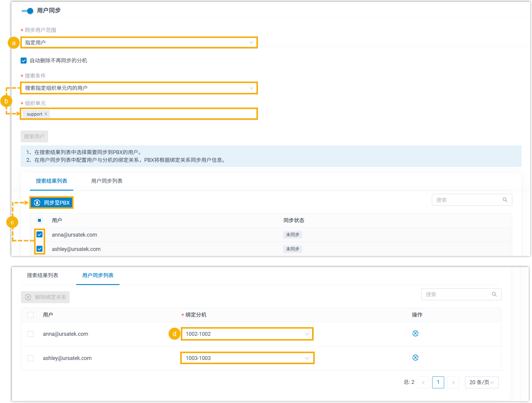Screen dimensions: 532x403
Task: Uncheck anna@ursatek.com in search results
Action: tap(39, 235)
